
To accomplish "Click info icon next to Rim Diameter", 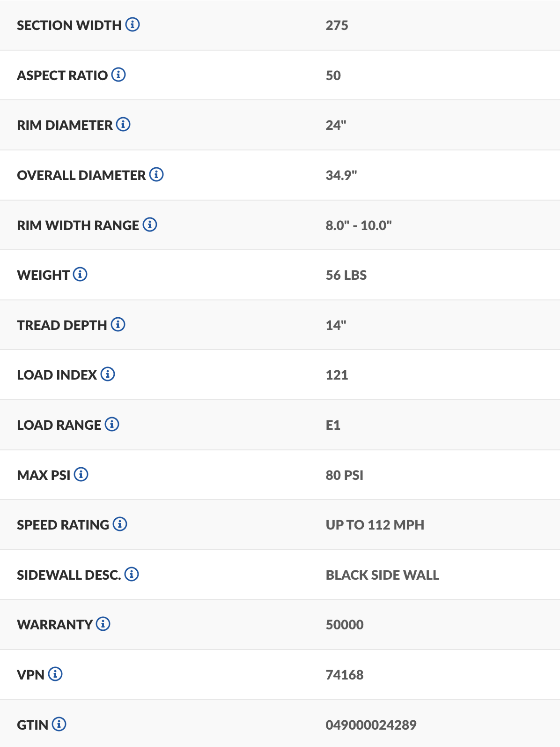I will point(123,124).
